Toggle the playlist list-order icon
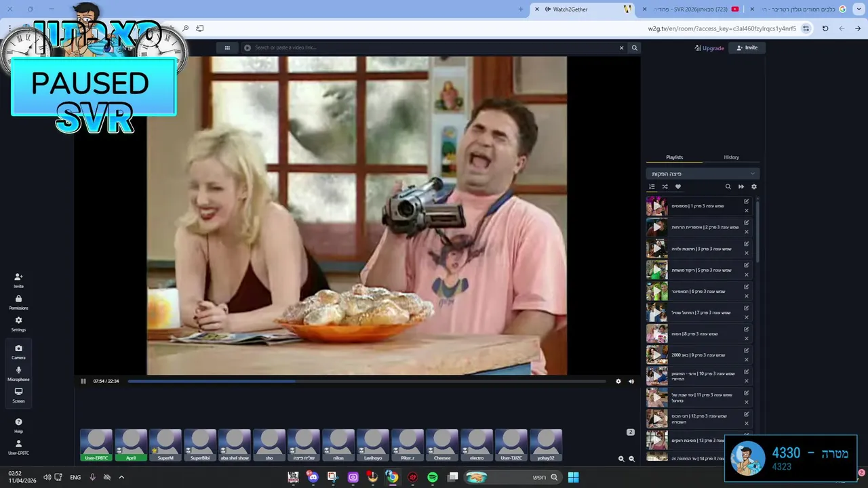This screenshot has width=868, height=488. pyautogui.click(x=652, y=187)
